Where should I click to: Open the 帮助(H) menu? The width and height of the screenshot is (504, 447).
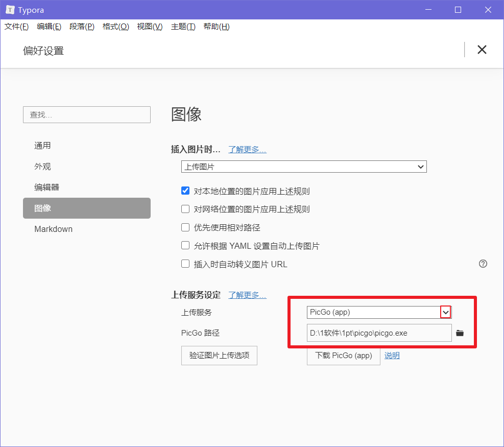(217, 27)
